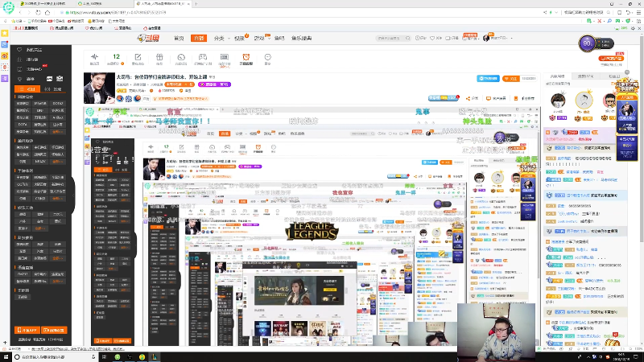Collapse the dark sidebar with its edge handle
This screenshot has height=362, width=644.
pos(73,195)
